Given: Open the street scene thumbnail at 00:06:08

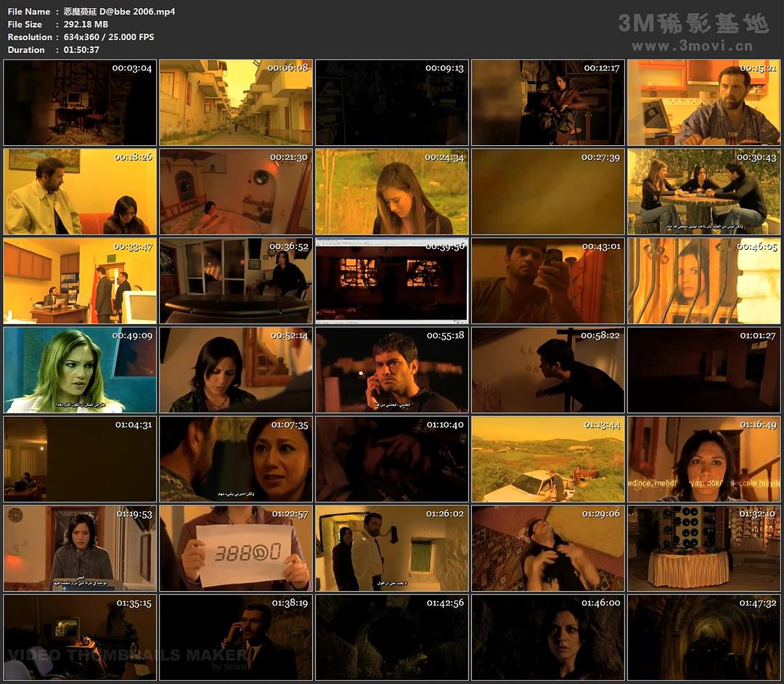Looking at the screenshot, I should (236, 102).
